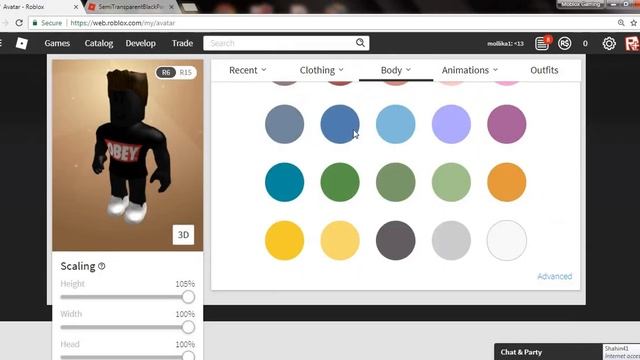Image resolution: width=640 pixels, height=360 pixels.
Task: Click the Scaling help question icon
Action: pos(102,266)
